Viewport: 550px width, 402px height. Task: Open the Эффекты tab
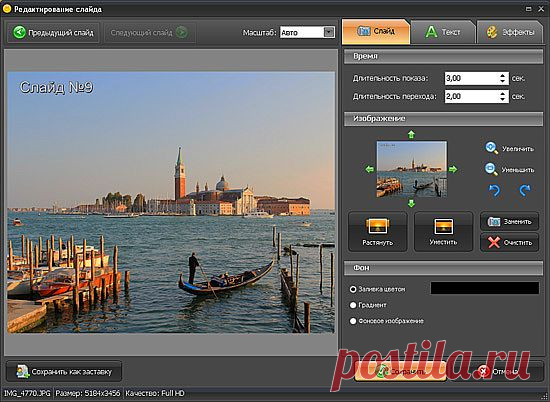(510, 32)
